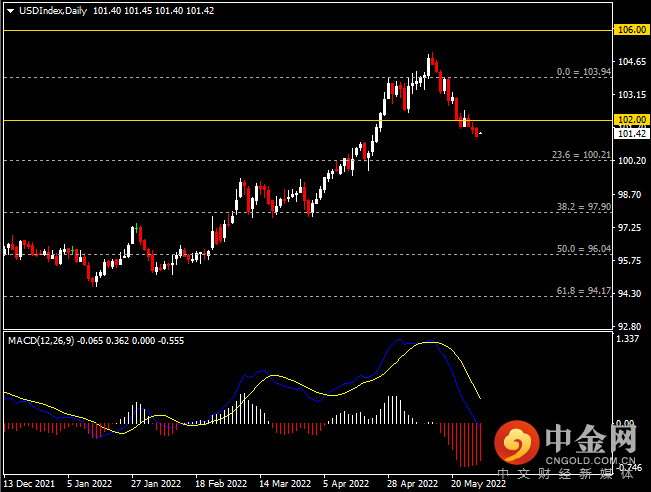Viewport: 651px width, 492px height.
Task: Select the small white arrow at the latest candle
Action: tap(480, 133)
